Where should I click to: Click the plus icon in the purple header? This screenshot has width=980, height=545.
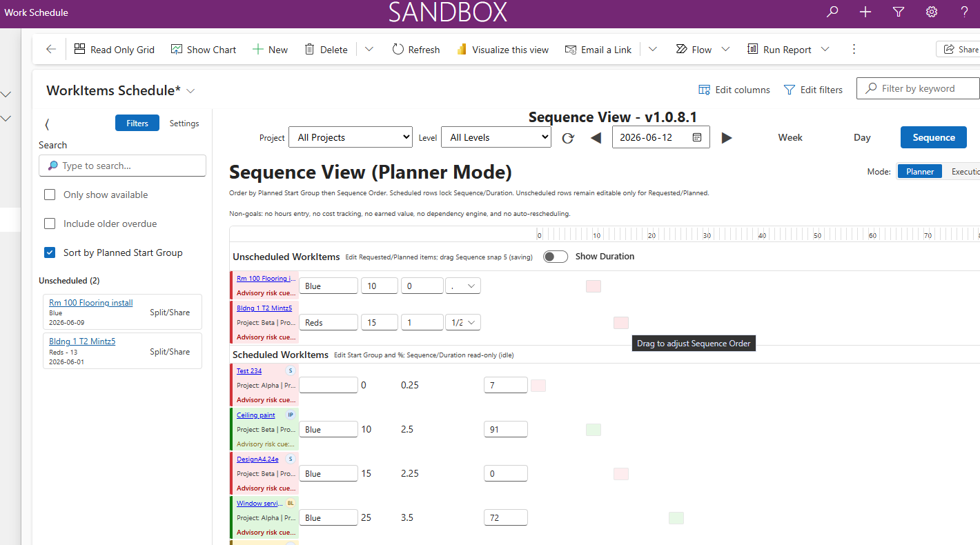865,12
